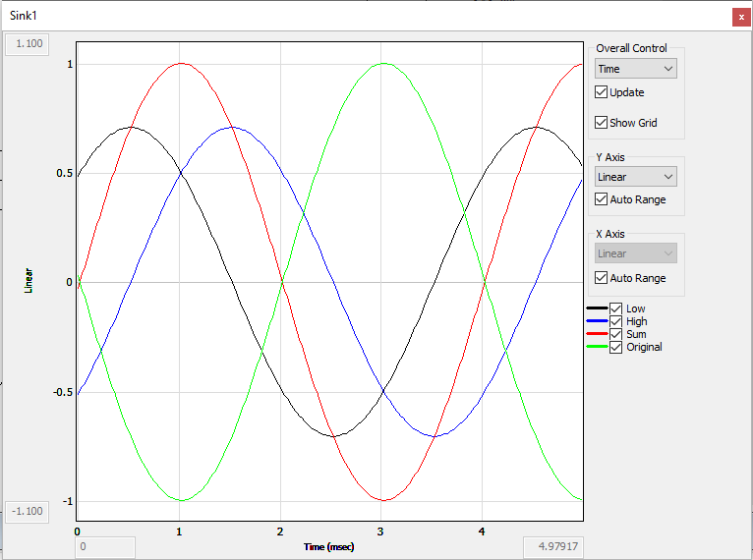Close the Sink1 window

(x=740, y=17)
